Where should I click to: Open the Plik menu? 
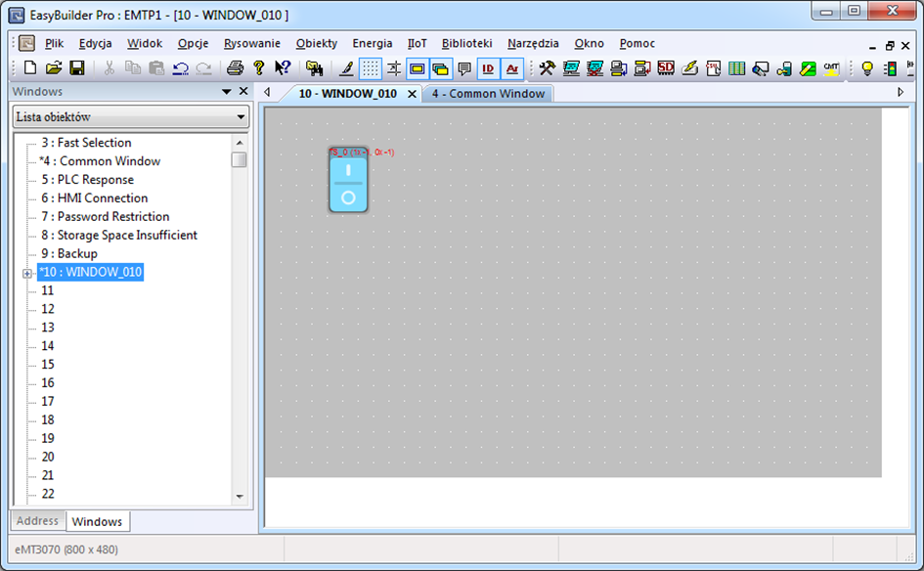click(x=54, y=44)
